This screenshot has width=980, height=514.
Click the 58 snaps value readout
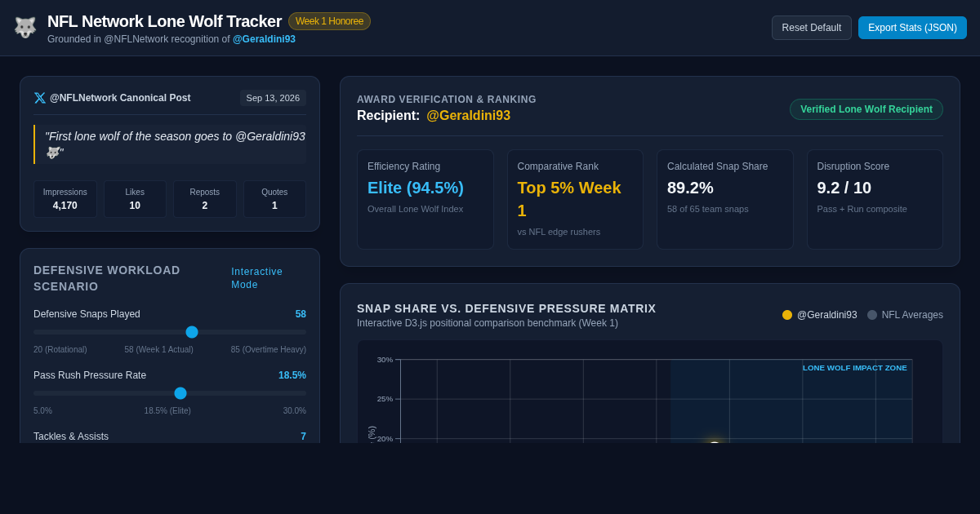[x=301, y=314]
